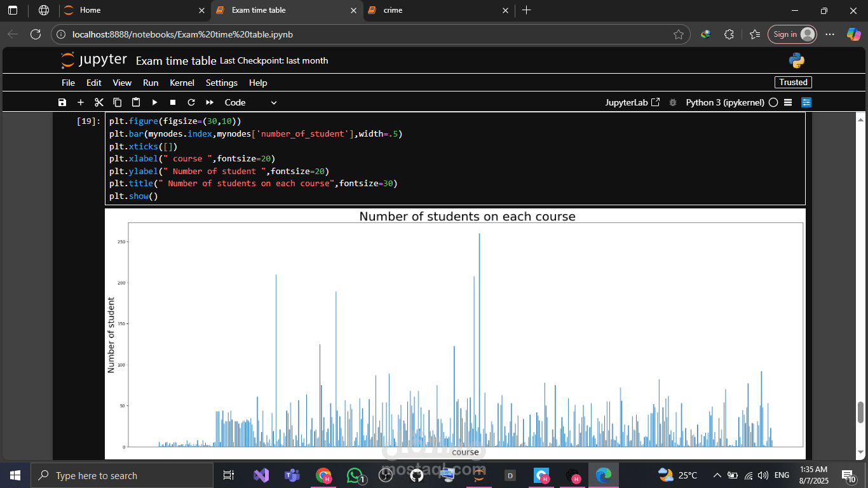Open the notebook in JupyterLab

[x=632, y=102]
